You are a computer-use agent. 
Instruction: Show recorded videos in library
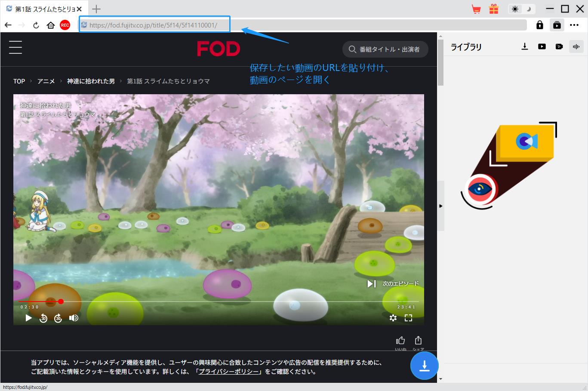559,46
